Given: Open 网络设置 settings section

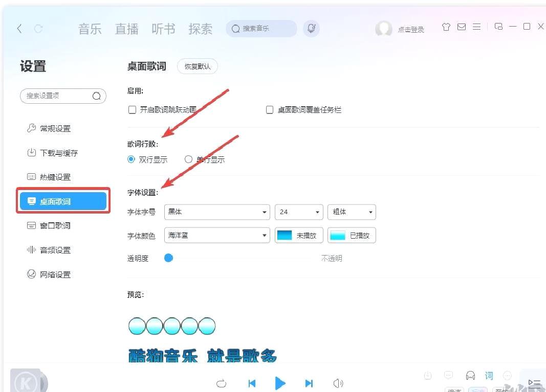Looking at the screenshot, I should coord(49,274).
